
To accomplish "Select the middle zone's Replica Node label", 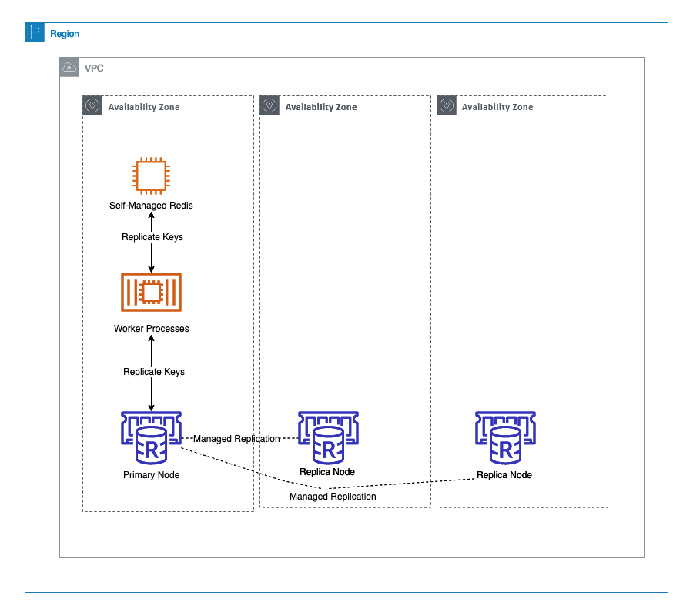I will (327, 471).
